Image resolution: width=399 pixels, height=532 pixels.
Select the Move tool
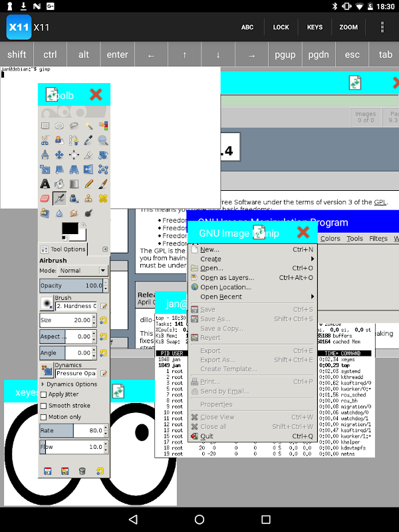[59, 155]
